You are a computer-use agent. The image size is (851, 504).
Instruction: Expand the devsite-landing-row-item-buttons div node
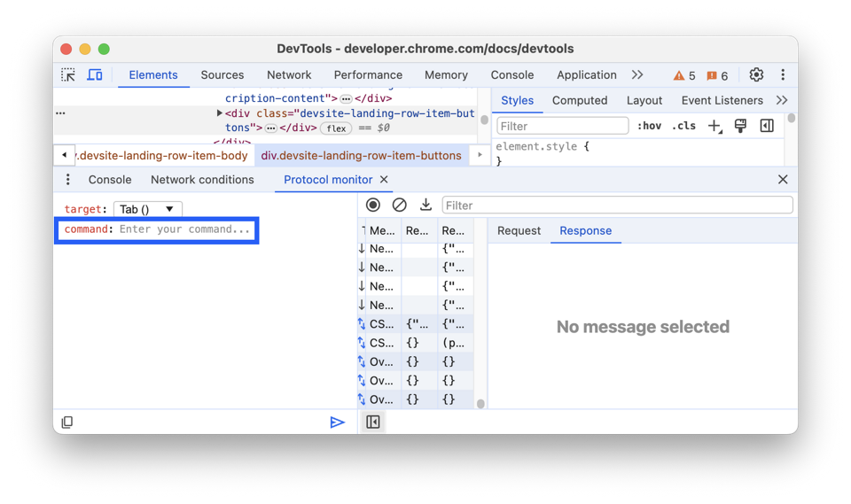[220, 113]
